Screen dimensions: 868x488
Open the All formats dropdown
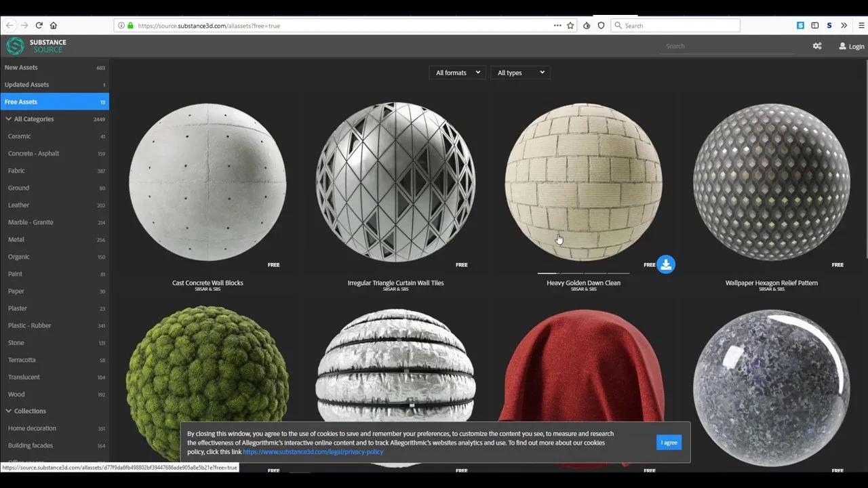tap(456, 73)
